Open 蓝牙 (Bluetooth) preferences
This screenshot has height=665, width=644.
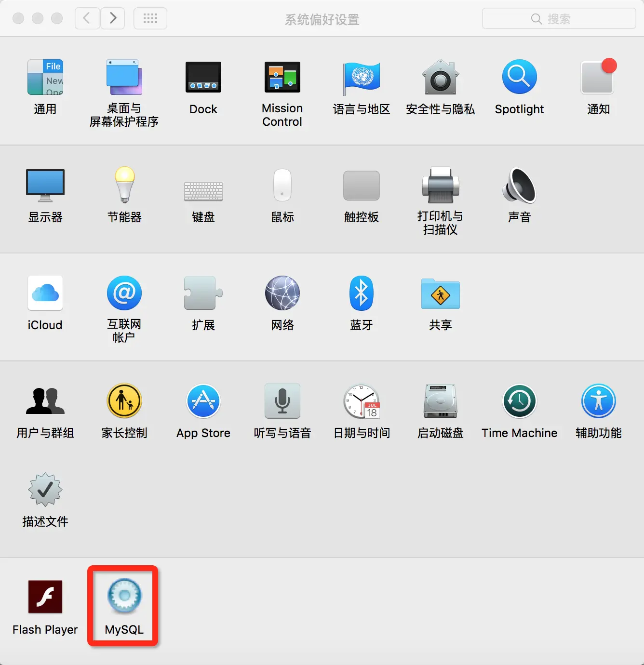(361, 293)
